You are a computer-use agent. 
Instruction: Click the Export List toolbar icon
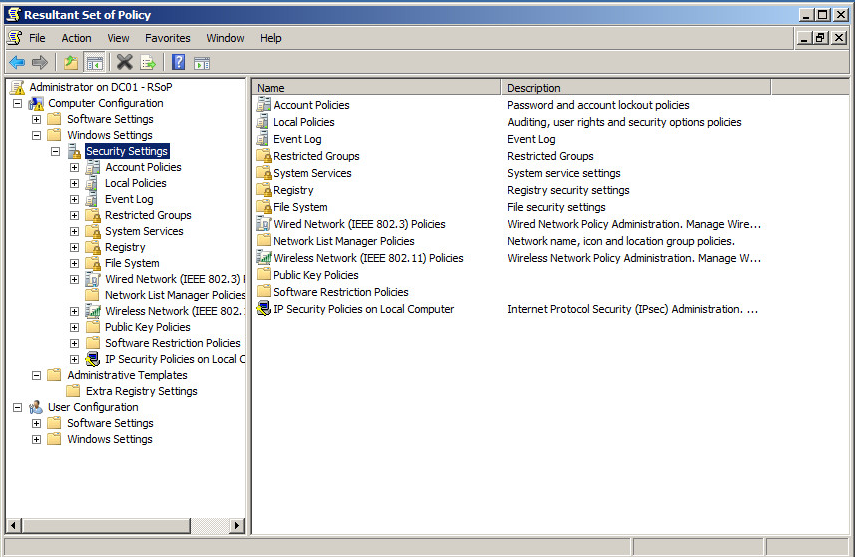pos(148,62)
